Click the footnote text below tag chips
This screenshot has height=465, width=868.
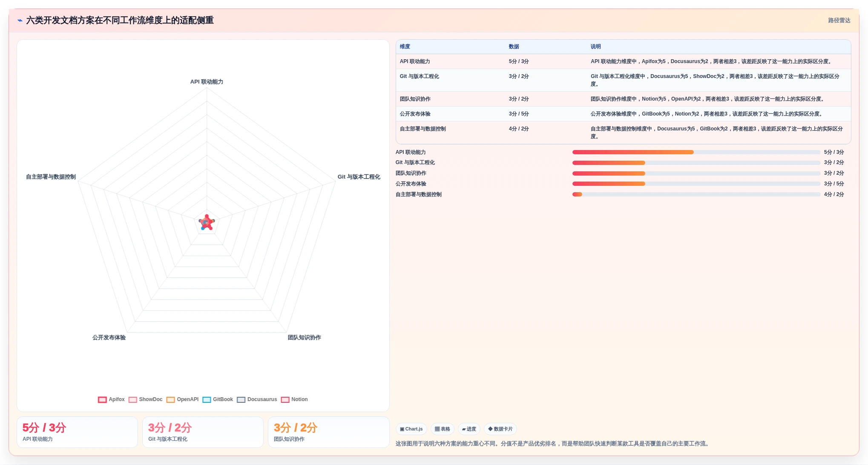pyautogui.click(x=553, y=444)
